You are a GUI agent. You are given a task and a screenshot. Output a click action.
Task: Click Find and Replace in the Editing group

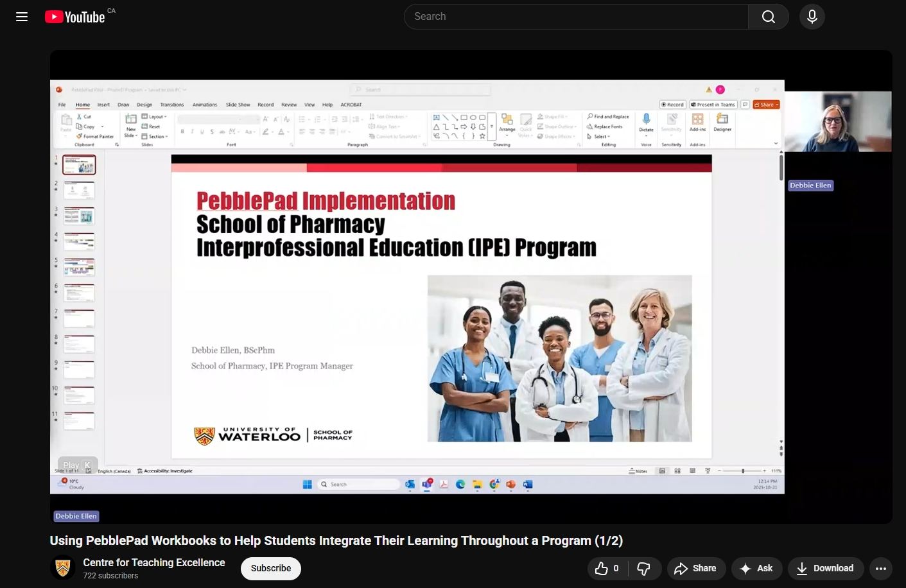(x=607, y=117)
